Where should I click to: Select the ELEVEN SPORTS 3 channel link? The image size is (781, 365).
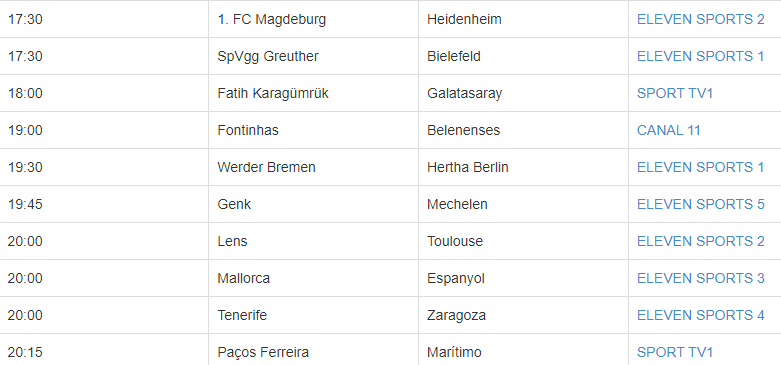point(700,278)
